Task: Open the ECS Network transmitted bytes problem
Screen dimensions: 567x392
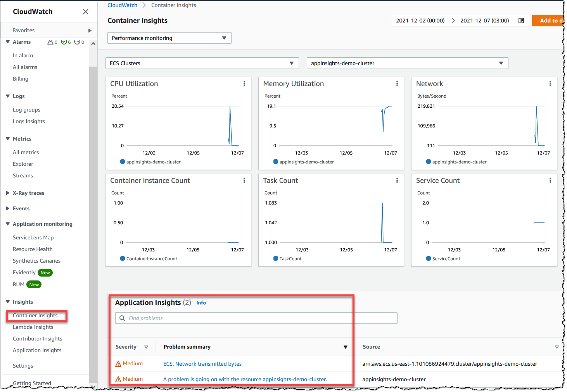Action: click(x=202, y=364)
